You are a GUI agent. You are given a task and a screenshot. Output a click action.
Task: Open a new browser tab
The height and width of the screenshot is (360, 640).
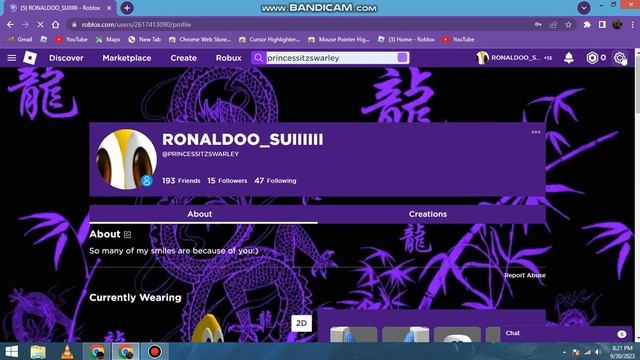[x=127, y=8]
